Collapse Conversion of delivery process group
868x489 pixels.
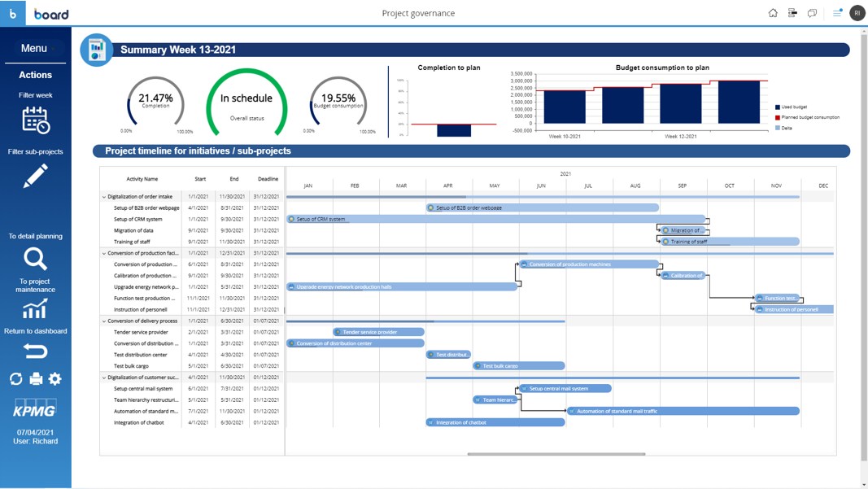tap(103, 321)
